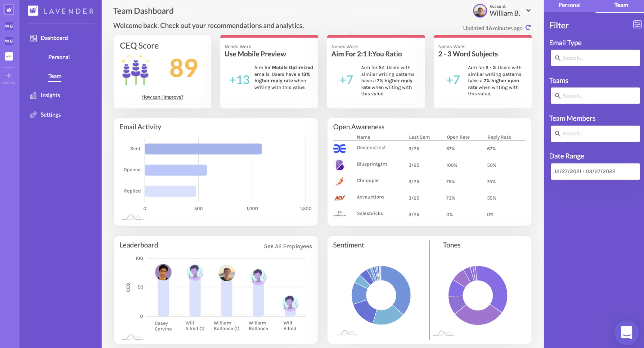Switch to the Personal filter tab
Image resolution: width=644 pixels, height=348 pixels.
click(569, 5)
